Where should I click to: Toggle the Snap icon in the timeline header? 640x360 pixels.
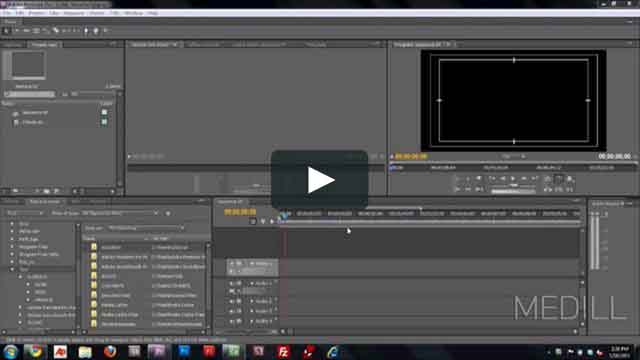click(x=253, y=221)
